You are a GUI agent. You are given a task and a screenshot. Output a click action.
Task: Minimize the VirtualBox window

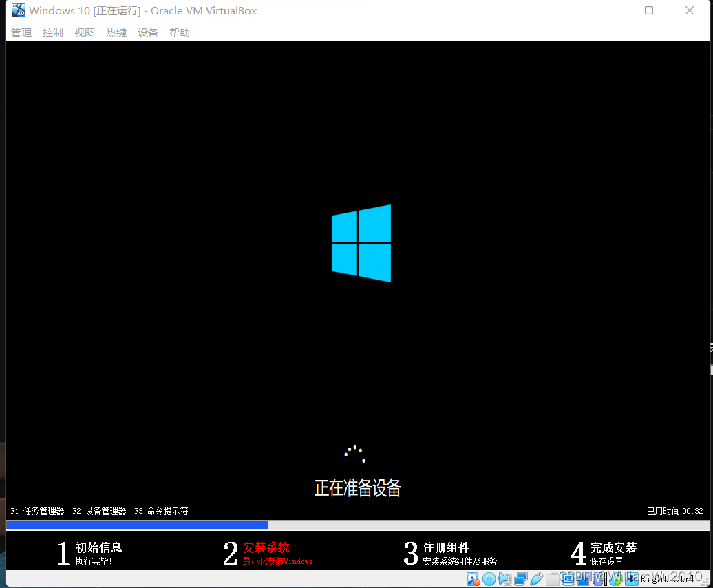point(609,10)
